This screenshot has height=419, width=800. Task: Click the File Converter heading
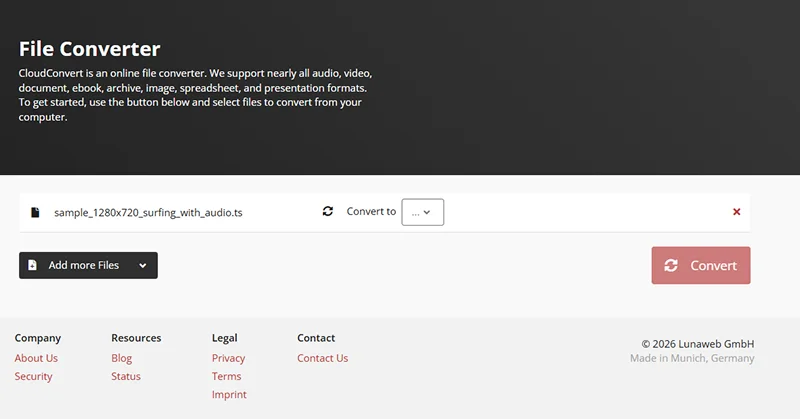89,49
